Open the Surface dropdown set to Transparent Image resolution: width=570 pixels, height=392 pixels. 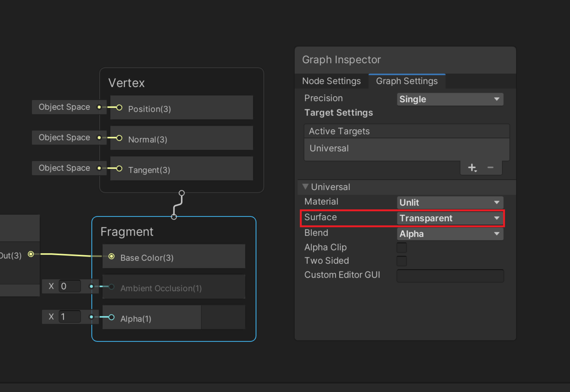tap(450, 218)
